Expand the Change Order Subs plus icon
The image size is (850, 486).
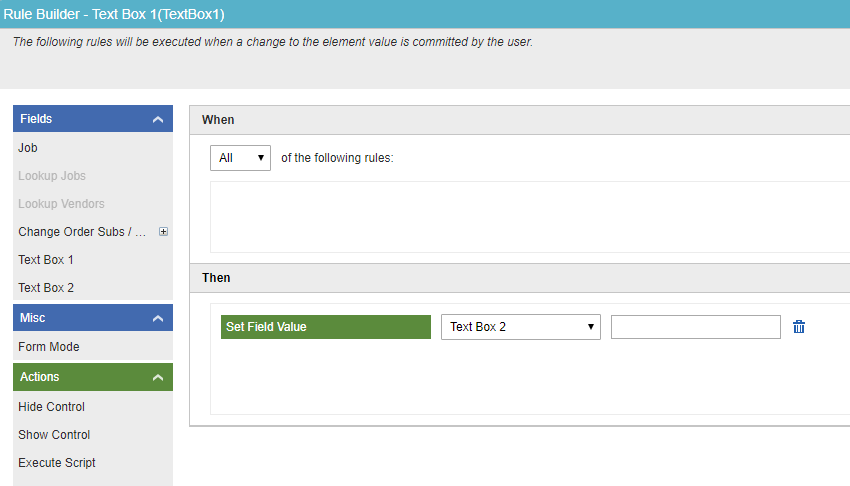tap(163, 232)
